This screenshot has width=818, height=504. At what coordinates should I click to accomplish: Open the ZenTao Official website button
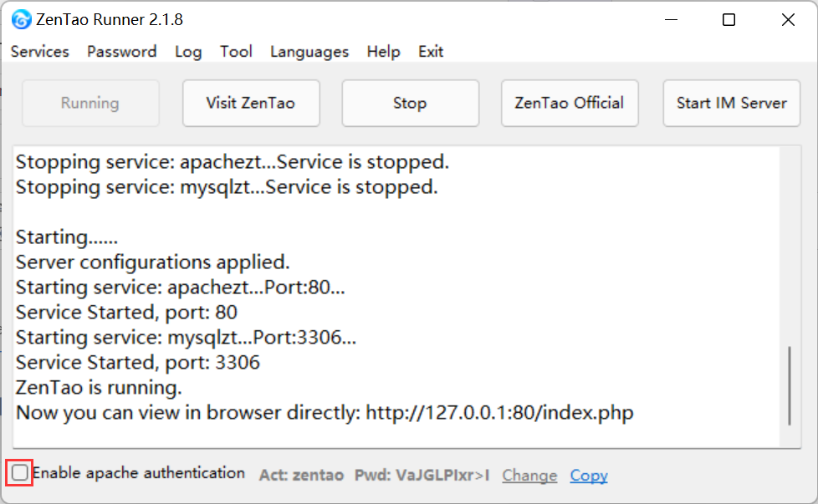[x=570, y=103]
